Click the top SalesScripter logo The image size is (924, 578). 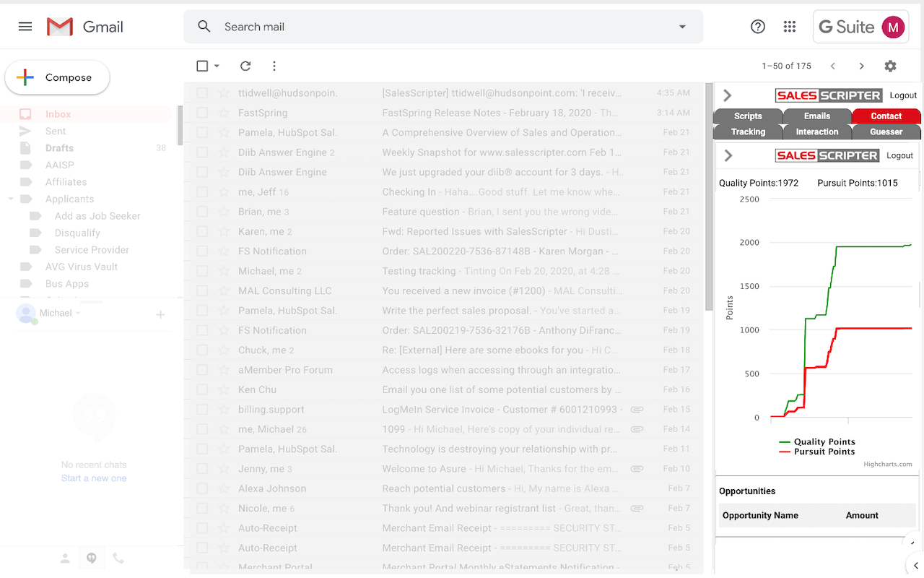click(x=829, y=95)
